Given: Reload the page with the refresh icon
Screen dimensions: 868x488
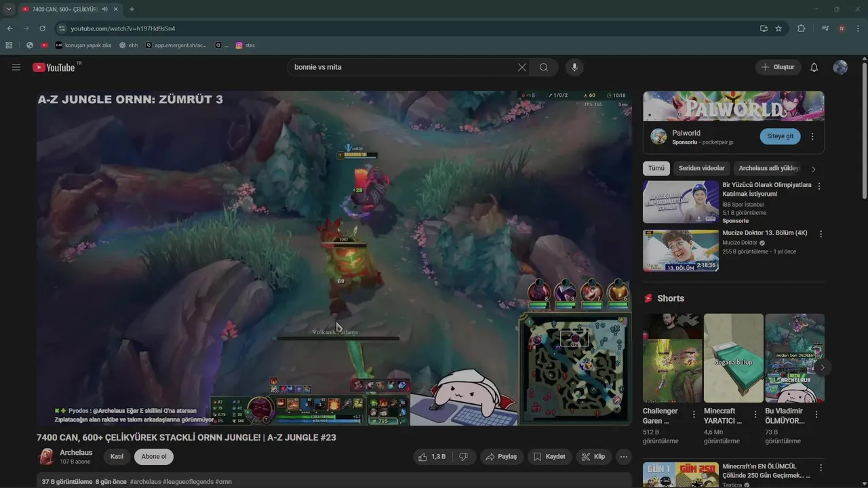Looking at the screenshot, I should coord(42,28).
